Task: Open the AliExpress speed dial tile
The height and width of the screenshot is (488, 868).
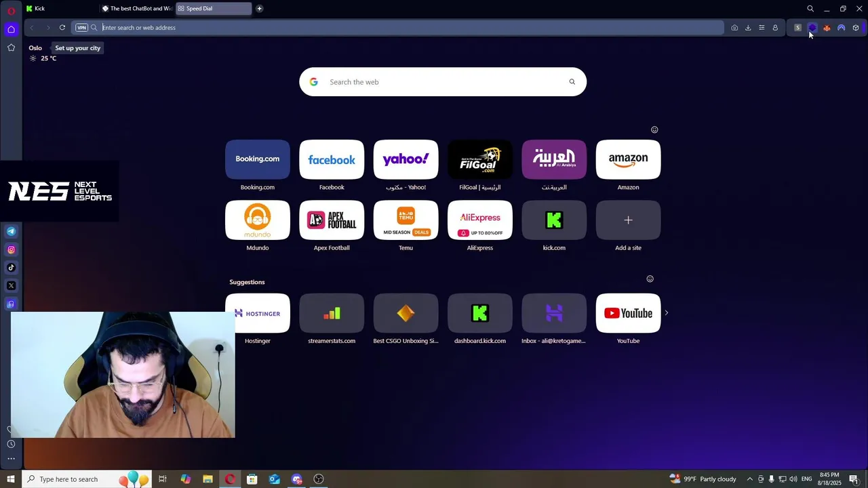Action: coord(479,220)
